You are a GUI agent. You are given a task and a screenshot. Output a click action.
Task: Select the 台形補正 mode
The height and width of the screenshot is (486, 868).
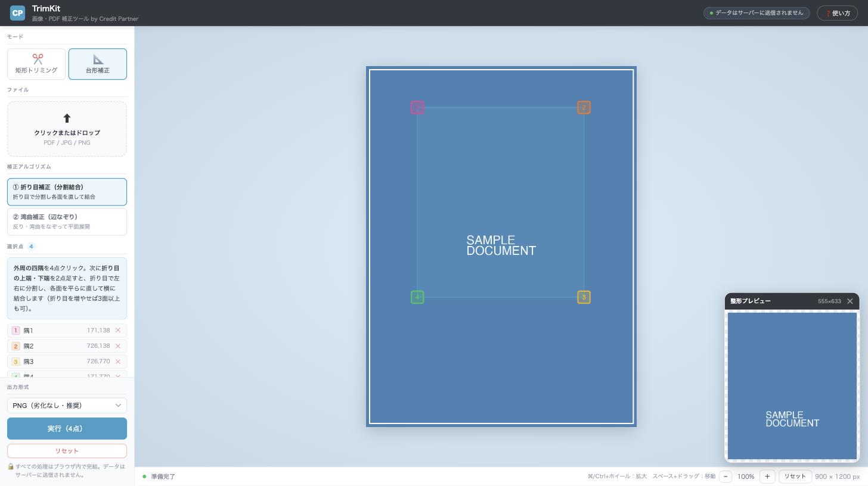pyautogui.click(x=98, y=64)
